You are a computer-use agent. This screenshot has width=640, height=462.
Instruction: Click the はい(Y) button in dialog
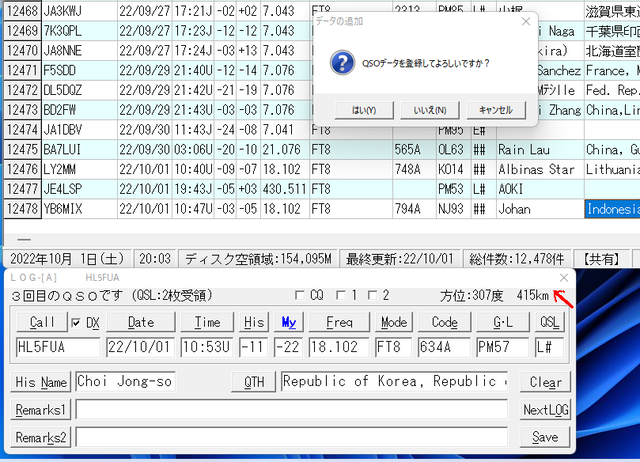[x=364, y=110]
